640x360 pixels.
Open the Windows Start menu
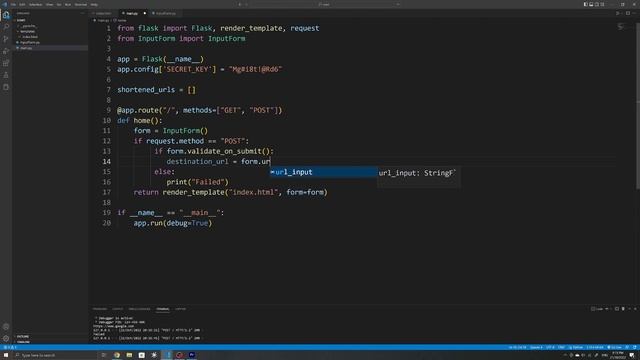coord(6,355)
